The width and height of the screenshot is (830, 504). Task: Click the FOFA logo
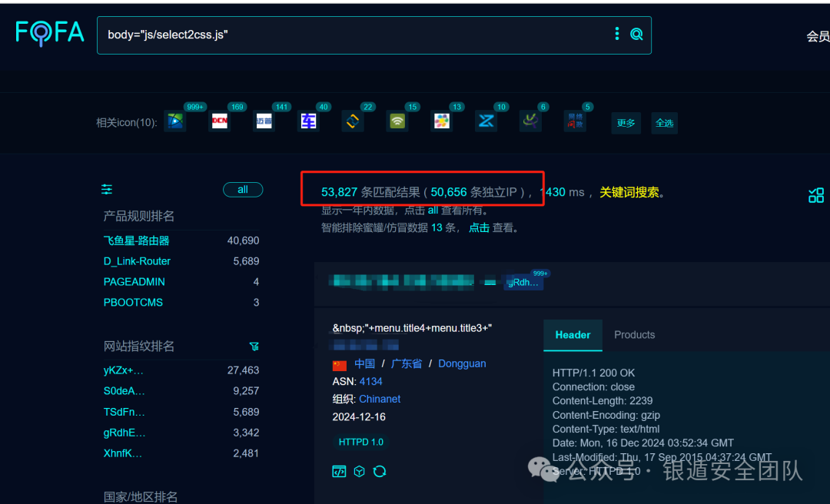coord(50,33)
